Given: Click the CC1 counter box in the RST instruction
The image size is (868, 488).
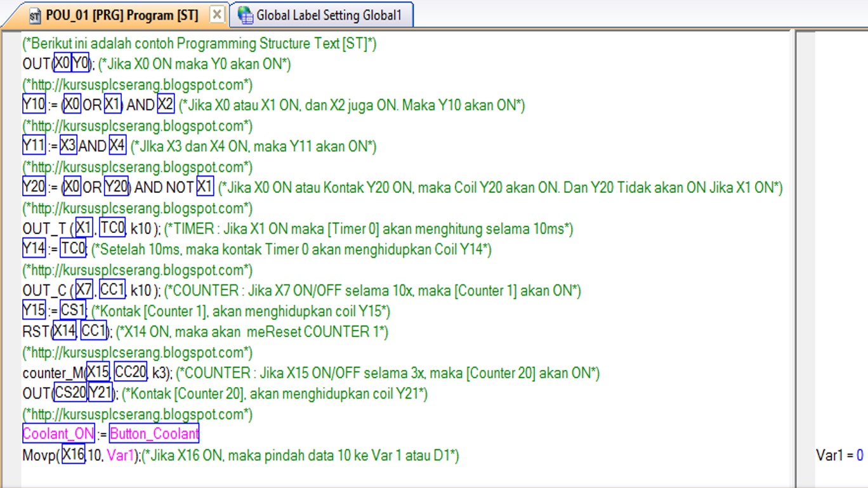Looking at the screenshot, I should tap(93, 331).
